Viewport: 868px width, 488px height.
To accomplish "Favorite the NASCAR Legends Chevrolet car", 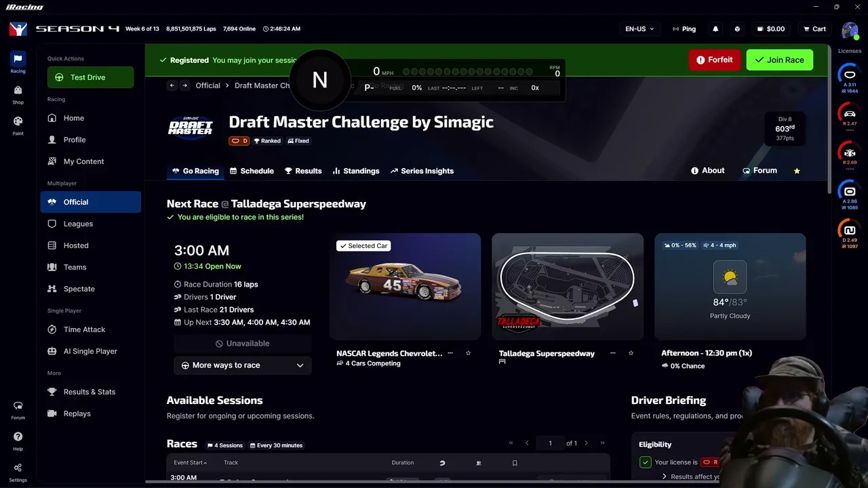I will 468,353.
